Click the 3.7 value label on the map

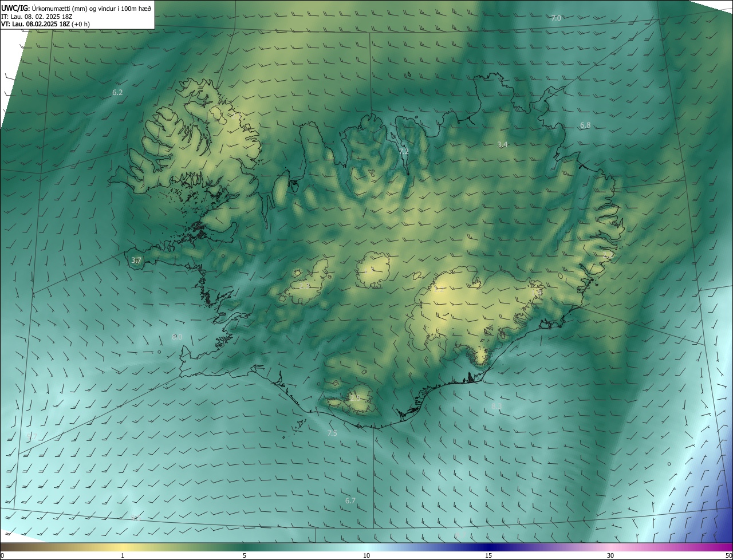[136, 260]
